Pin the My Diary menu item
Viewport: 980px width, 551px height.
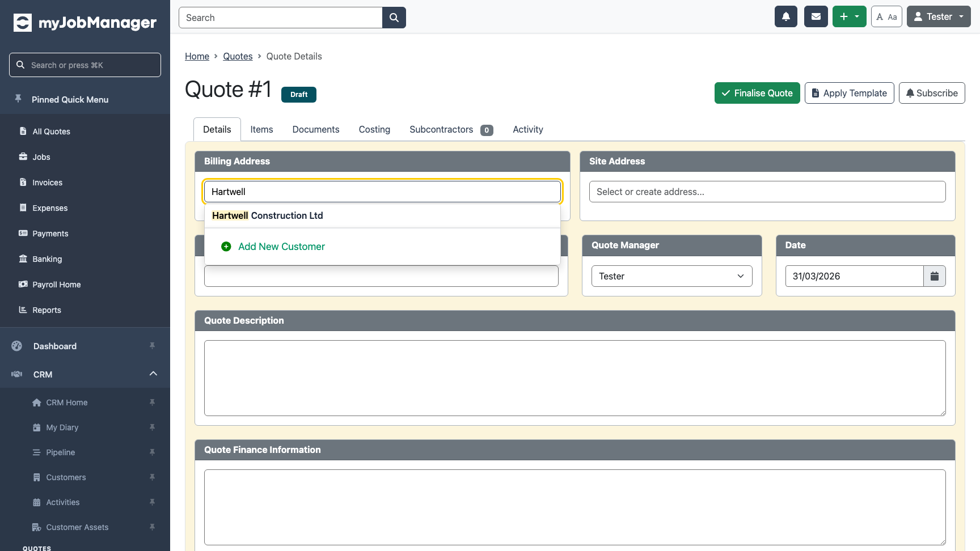(x=152, y=427)
